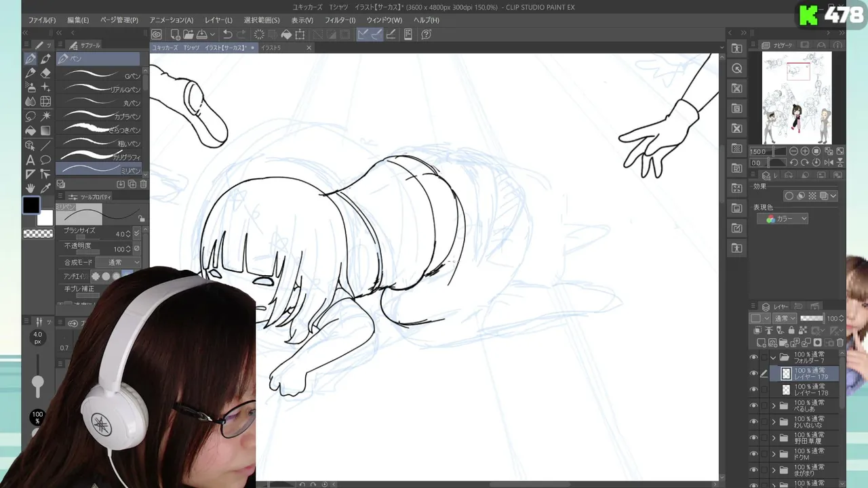Select the カリグラフィ sub tool
The width and height of the screenshot is (868, 488).
click(x=99, y=157)
